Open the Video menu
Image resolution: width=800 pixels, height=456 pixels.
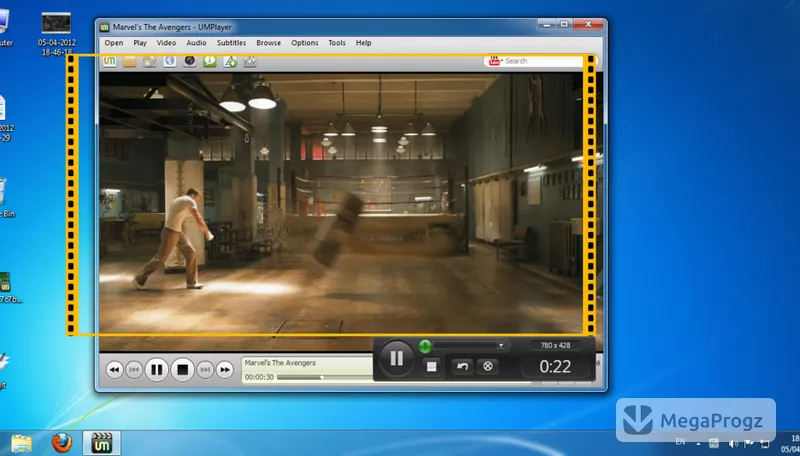(166, 43)
